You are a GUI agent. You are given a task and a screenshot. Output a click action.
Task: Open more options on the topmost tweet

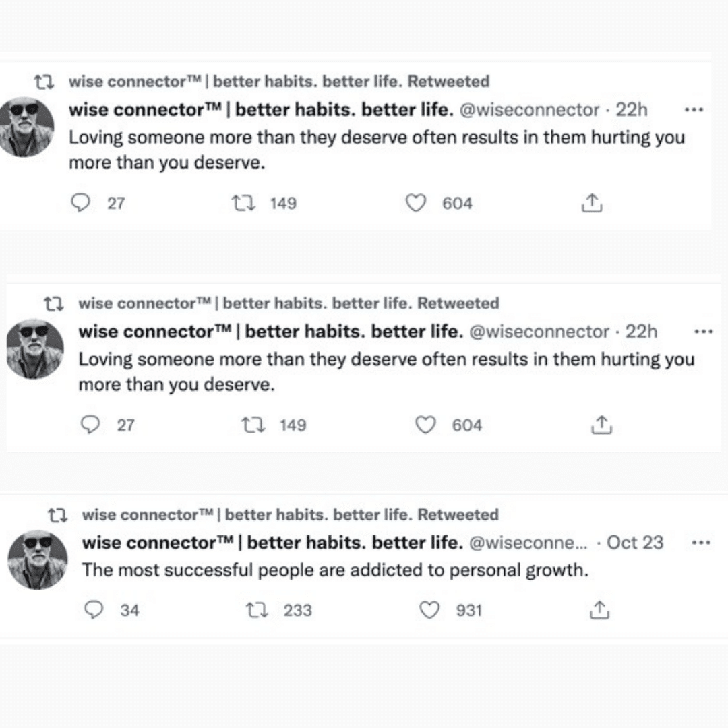(694, 110)
